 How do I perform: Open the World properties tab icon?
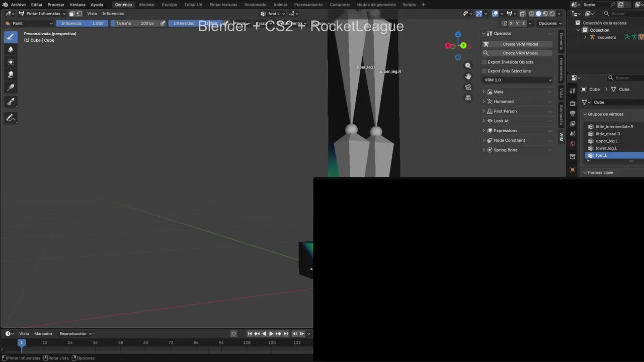click(x=573, y=144)
